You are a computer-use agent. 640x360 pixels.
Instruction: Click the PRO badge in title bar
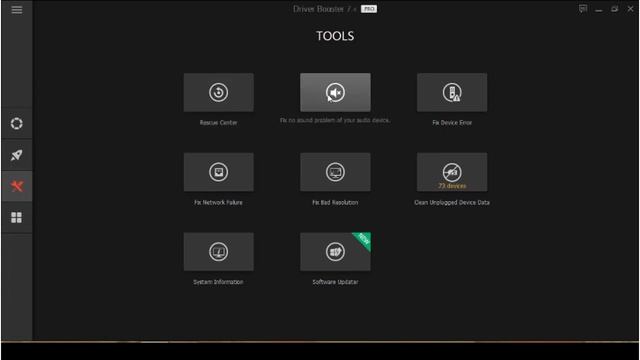(369, 9)
